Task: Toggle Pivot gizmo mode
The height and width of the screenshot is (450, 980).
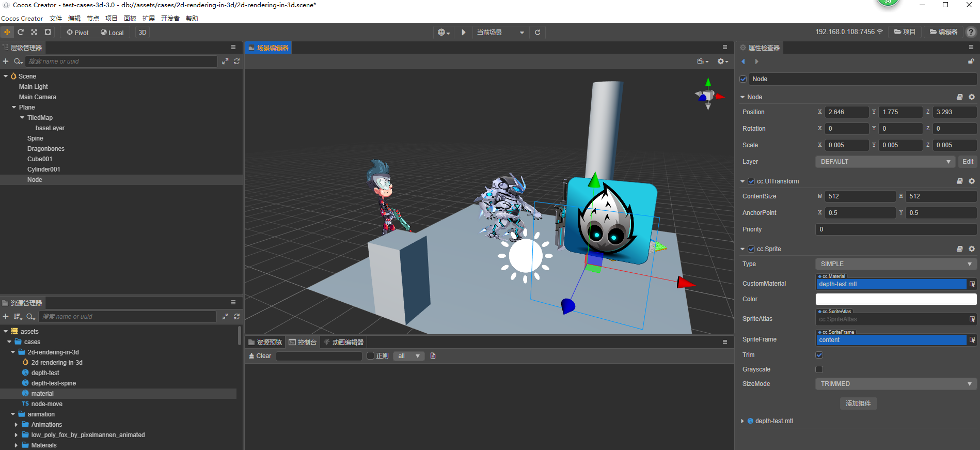Action: point(77,33)
